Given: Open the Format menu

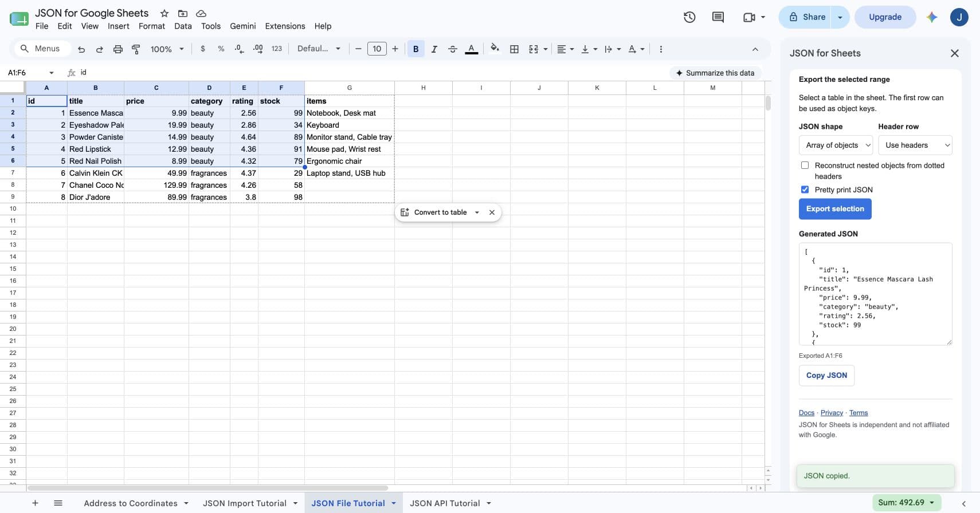Looking at the screenshot, I should tap(152, 26).
